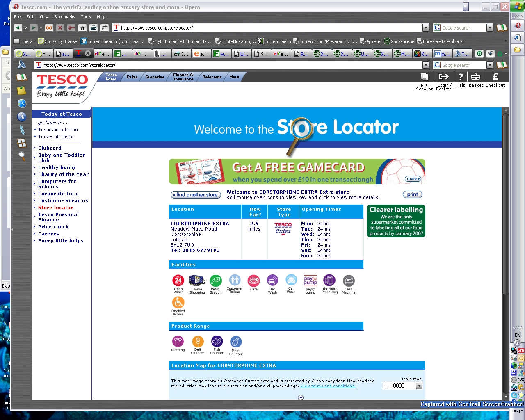The height and width of the screenshot is (420, 525).
Task: Select the Groceries tab on Tesco
Action: [x=155, y=77]
